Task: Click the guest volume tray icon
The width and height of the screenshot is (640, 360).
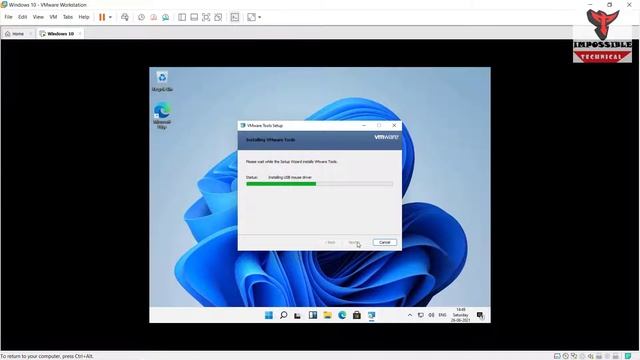Action: click(x=431, y=315)
